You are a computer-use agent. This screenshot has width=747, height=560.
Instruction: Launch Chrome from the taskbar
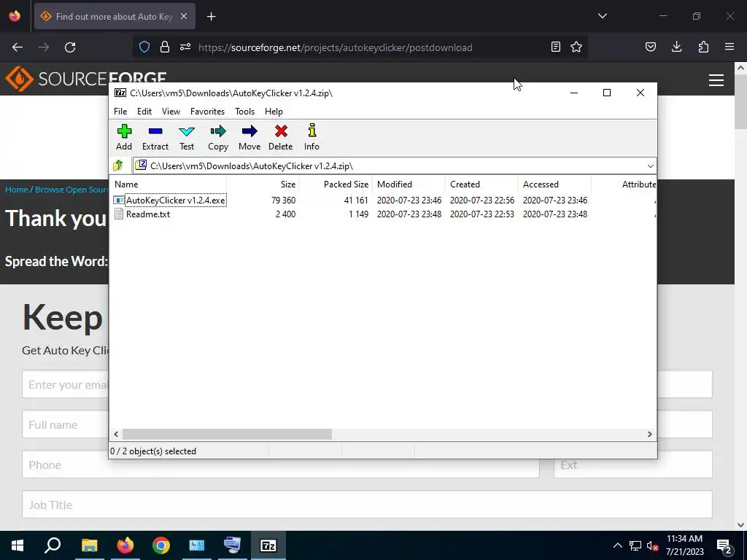[161, 545]
